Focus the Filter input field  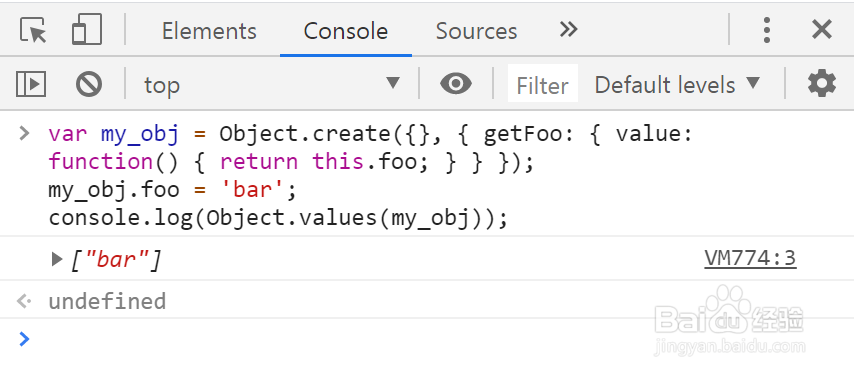point(542,85)
